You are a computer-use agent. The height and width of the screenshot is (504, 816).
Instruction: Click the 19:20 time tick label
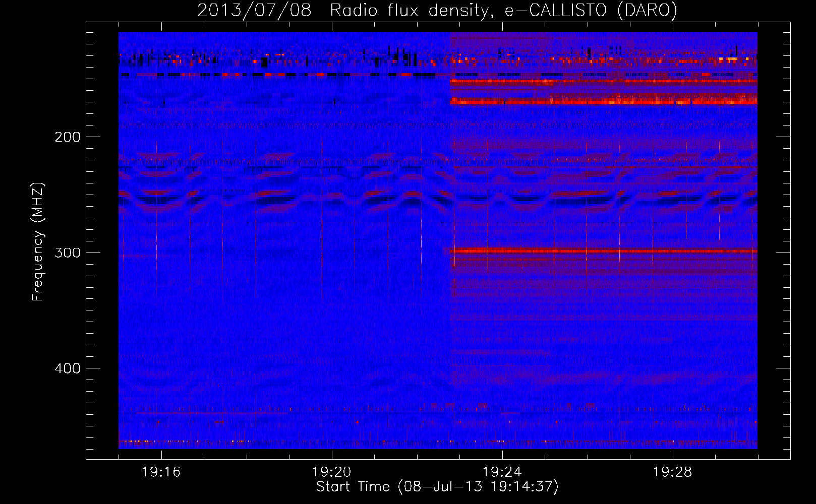point(332,472)
